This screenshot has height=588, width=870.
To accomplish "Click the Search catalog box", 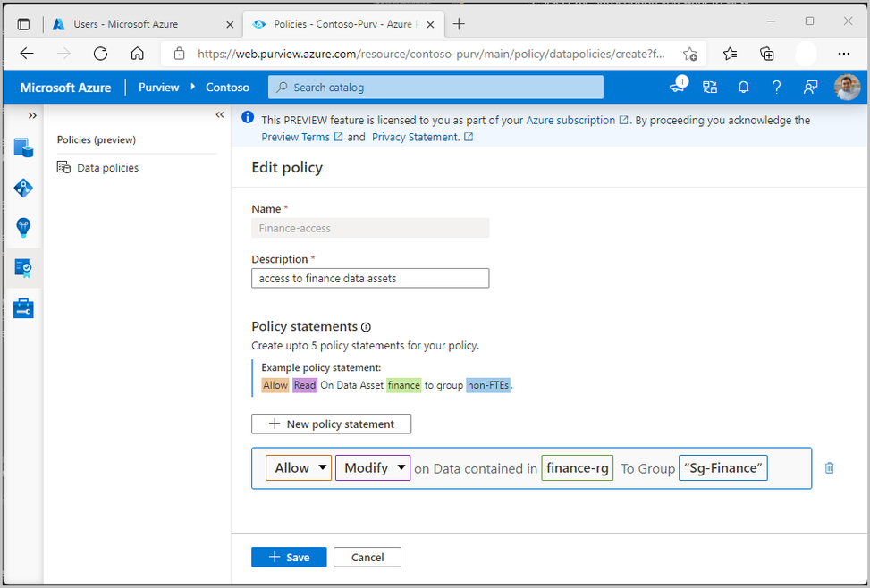I will pyautogui.click(x=435, y=87).
